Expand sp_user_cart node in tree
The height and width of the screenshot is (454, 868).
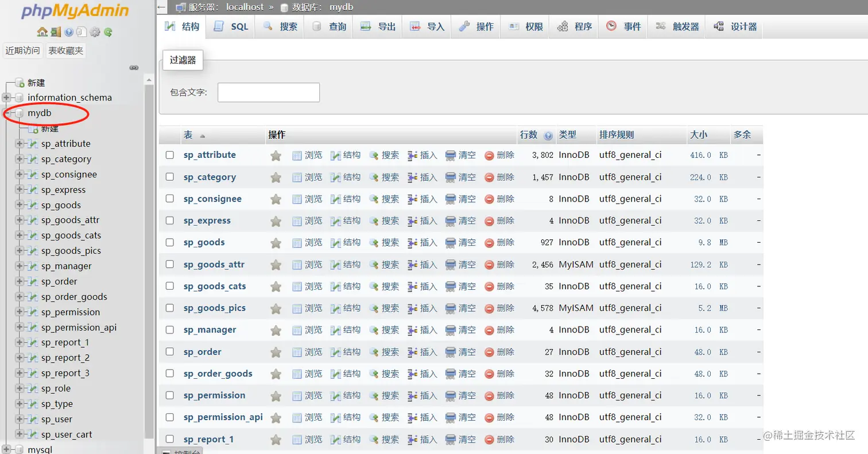click(x=20, y=434)
